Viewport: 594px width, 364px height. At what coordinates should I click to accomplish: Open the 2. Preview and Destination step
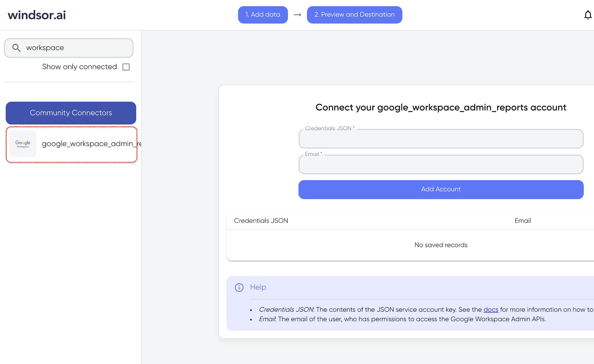[354, 15]
